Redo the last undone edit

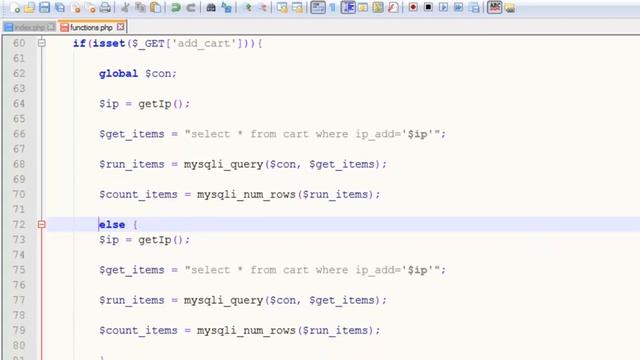(191, 7)
